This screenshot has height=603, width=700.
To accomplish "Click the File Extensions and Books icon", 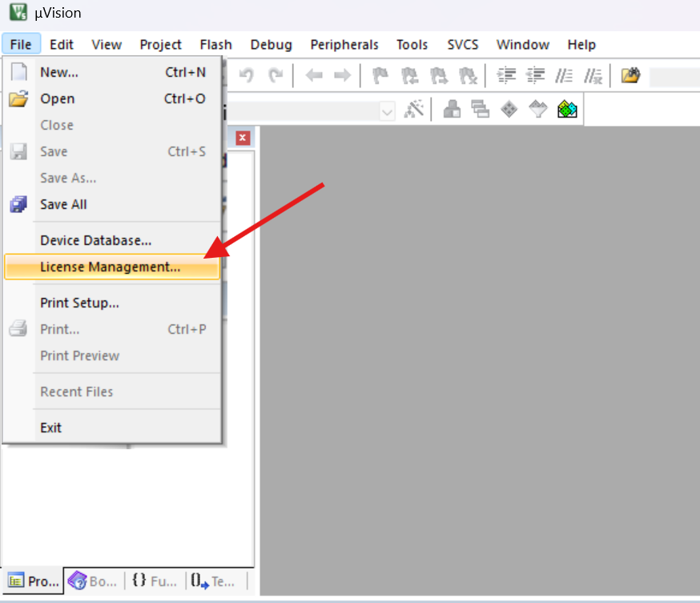I will (452, 110).
